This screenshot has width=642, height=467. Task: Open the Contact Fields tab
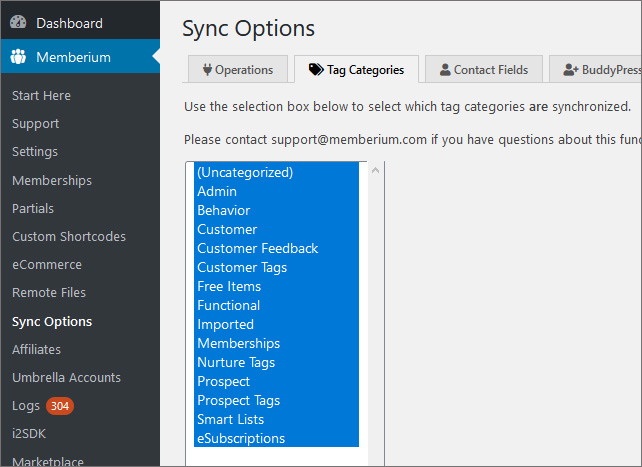point(484,69)
